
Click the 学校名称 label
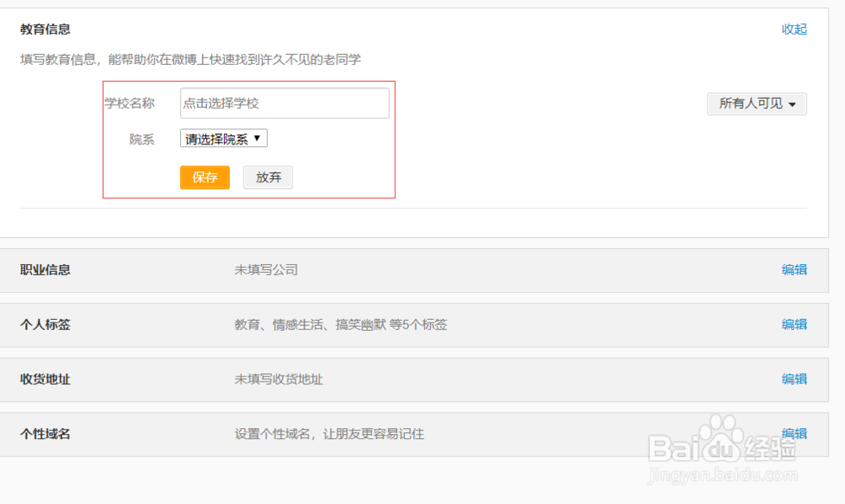click(129, 103)
